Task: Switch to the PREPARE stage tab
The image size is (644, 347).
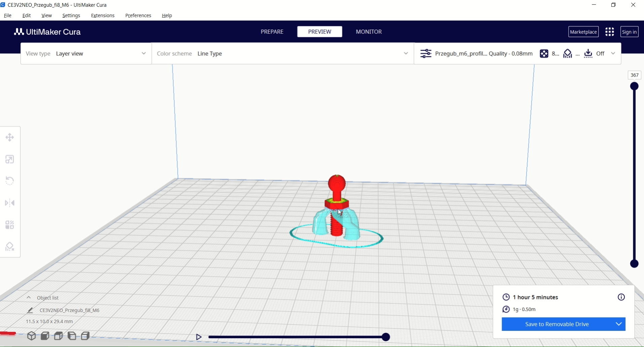Action: (x=272, y=32)
